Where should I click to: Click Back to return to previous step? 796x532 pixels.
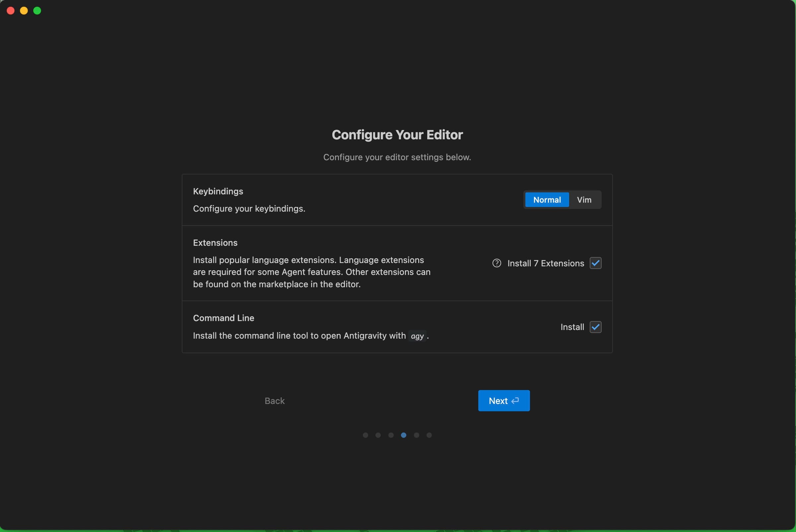pos(275,401)
